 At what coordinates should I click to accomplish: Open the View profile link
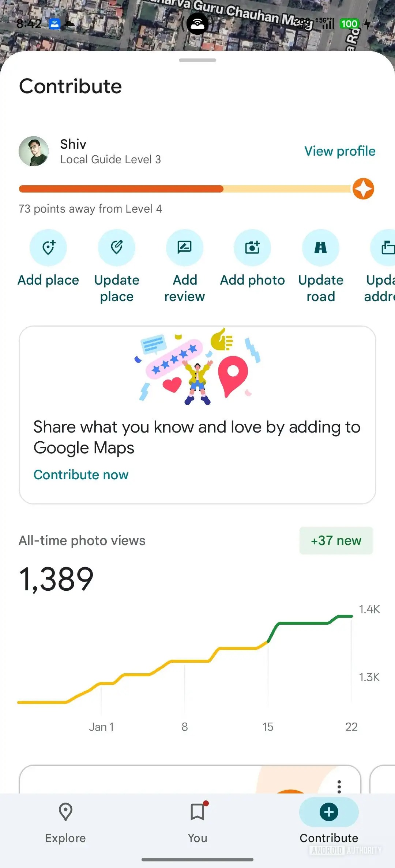tap(340, 151)
